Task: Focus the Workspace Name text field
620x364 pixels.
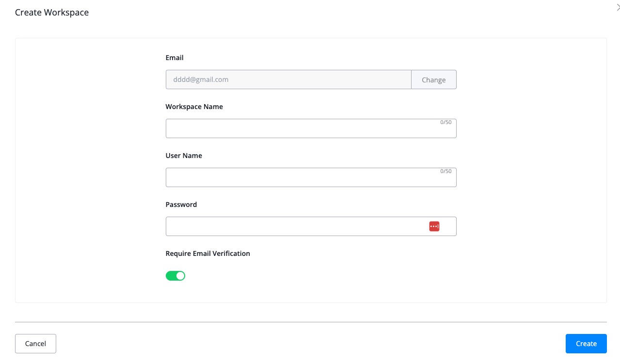Action: tap(311, 128)
